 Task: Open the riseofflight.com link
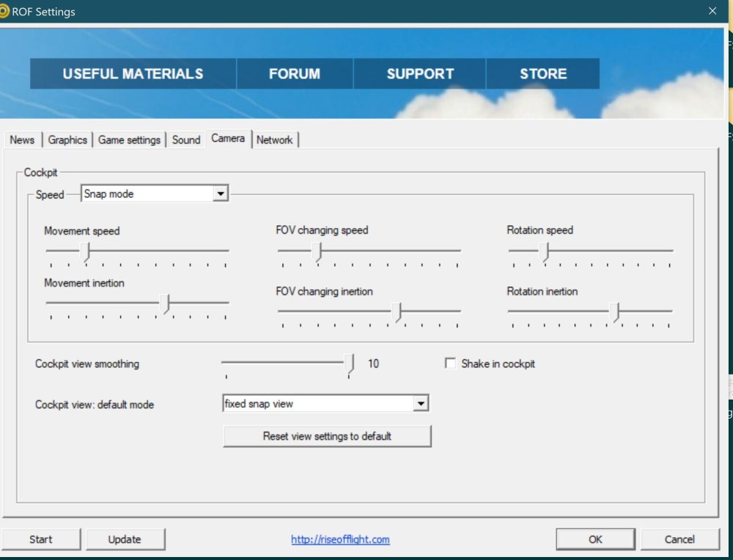point(340,539)
